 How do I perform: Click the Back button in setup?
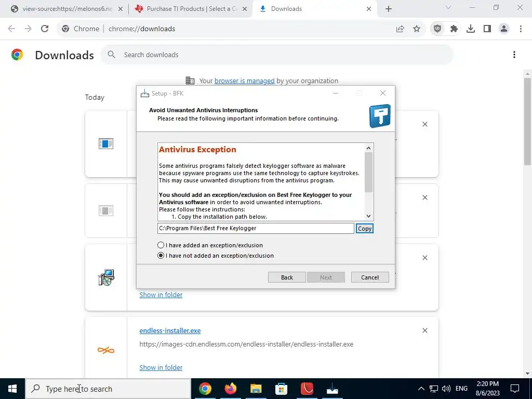(x=287, y=277)
